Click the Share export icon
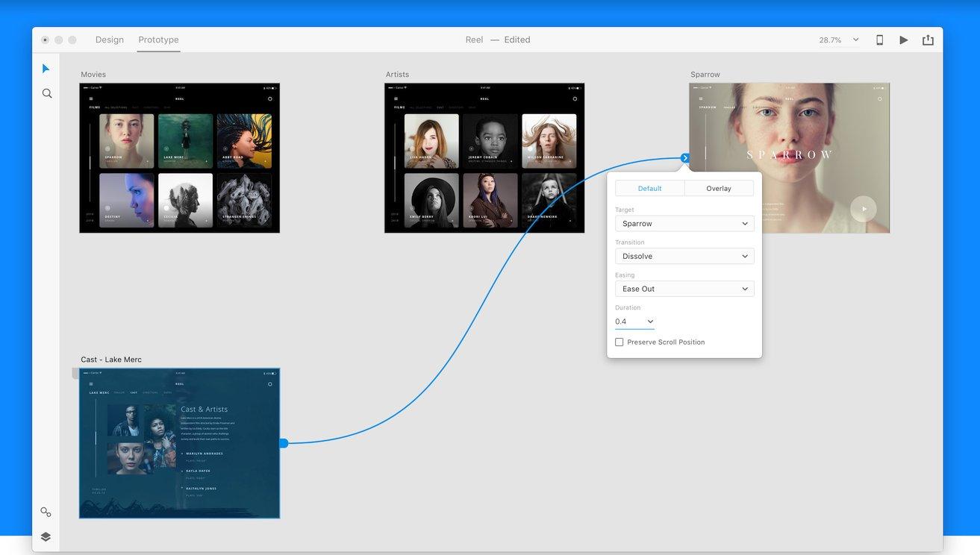 pyautogui.click(x=928, y=40)
